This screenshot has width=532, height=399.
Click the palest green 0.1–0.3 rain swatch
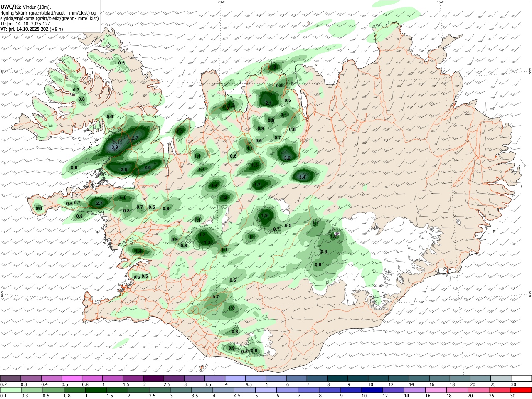pyautogui.click(x=11, y=390)
